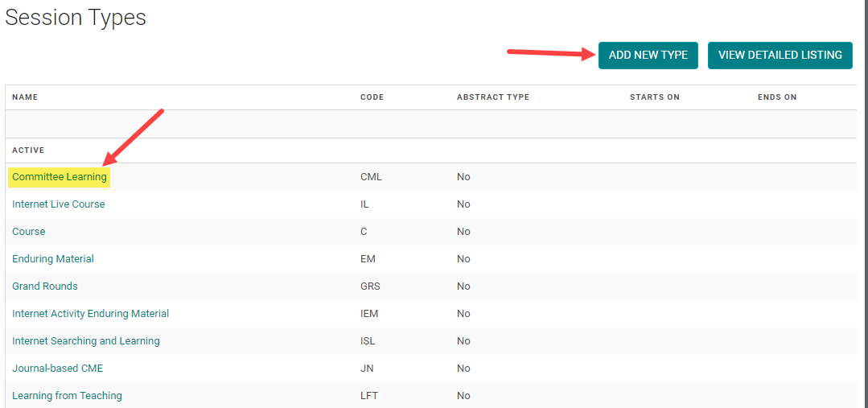This screenshot has height=408, width=868.
Task: Click the ACTIVE group header row
Action: 28,150
